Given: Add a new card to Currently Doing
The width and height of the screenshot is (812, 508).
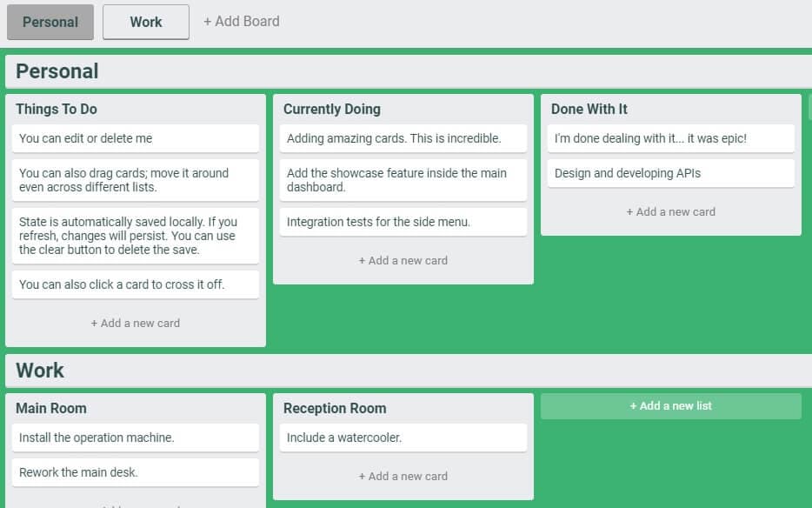Looking at the screenshot, I should coord(403,260).
